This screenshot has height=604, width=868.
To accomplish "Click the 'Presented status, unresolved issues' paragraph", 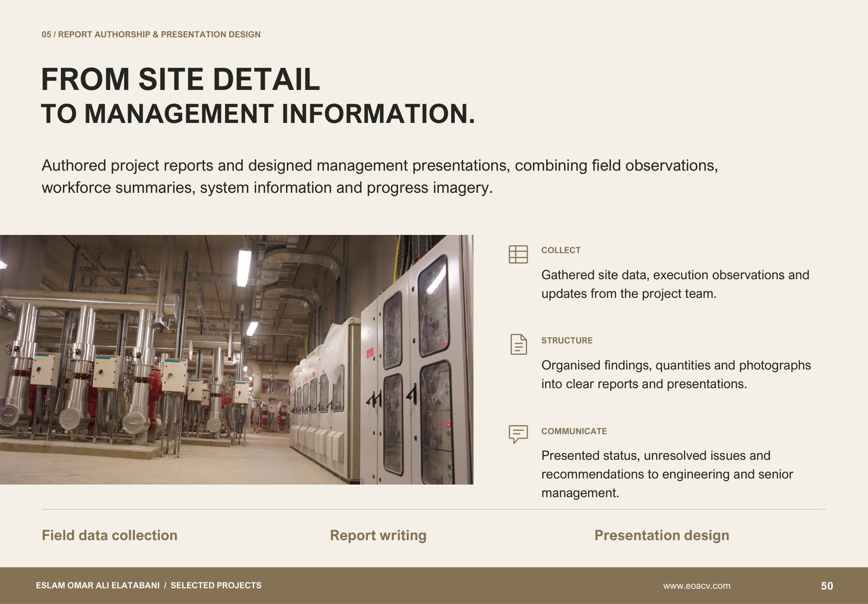I will tap(667, 474).
